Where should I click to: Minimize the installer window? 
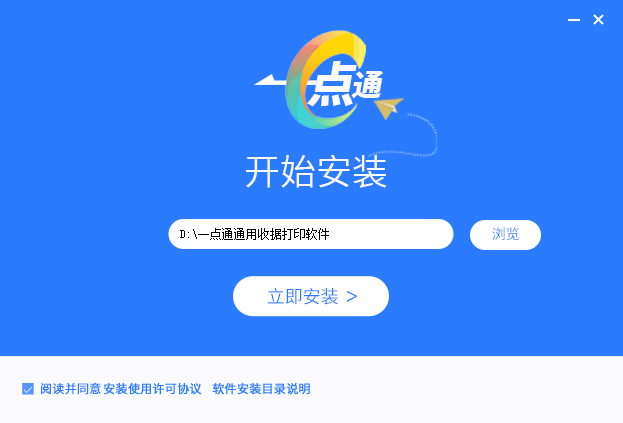point(574,19)
